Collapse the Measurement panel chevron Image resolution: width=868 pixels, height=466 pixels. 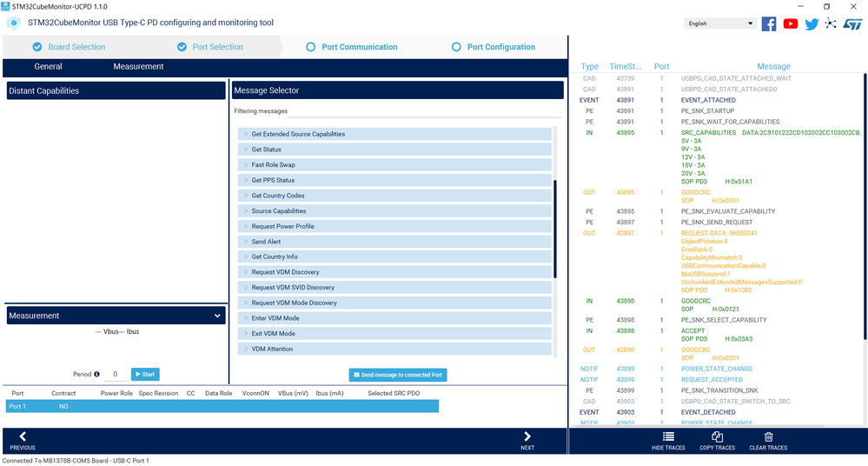[217, 316]
